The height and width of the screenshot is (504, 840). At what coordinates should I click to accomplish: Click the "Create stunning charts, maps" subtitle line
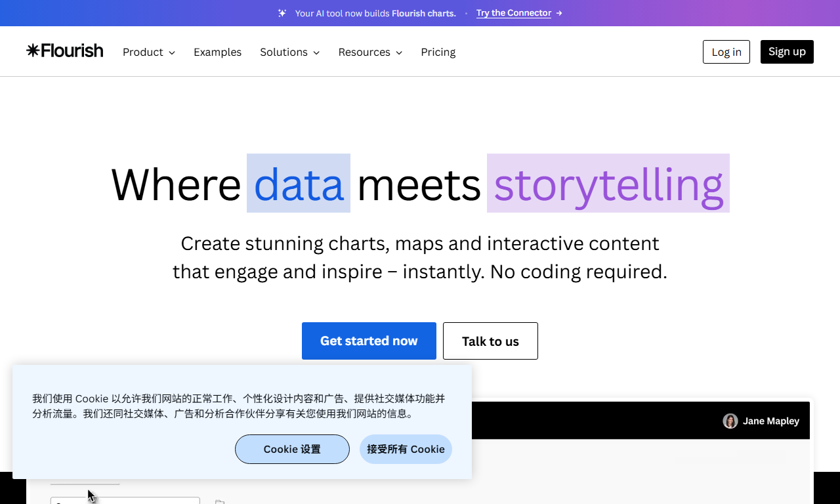coord(420,243)
